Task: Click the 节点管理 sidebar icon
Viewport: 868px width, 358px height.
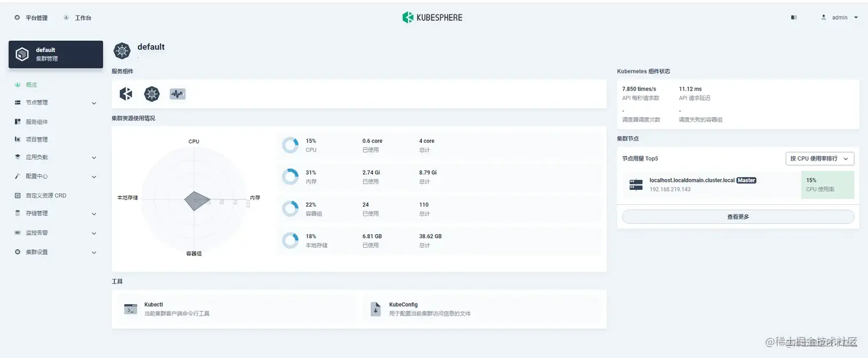Action: (17, 103)
